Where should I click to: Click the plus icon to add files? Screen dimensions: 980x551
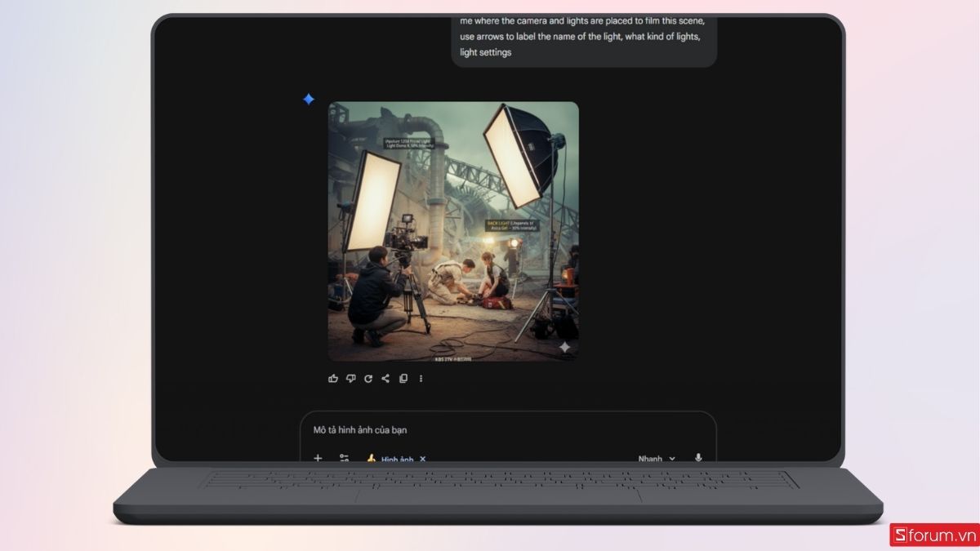318,458
